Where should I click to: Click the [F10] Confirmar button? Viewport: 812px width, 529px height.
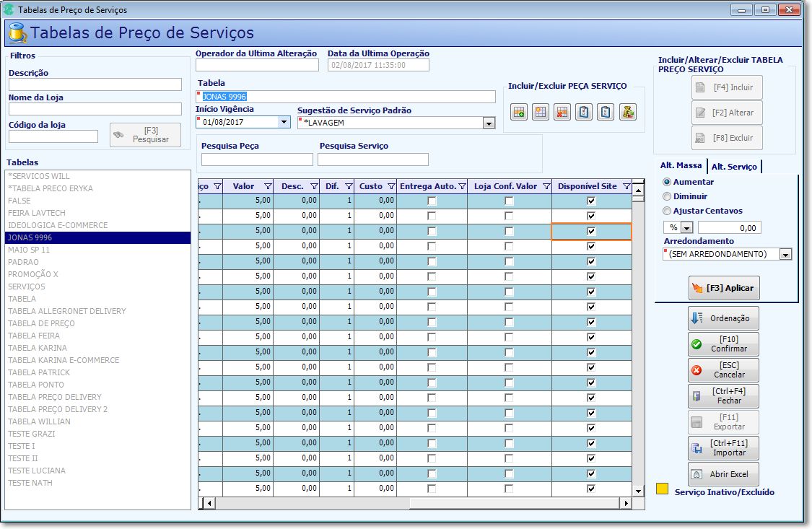[723, 344]
